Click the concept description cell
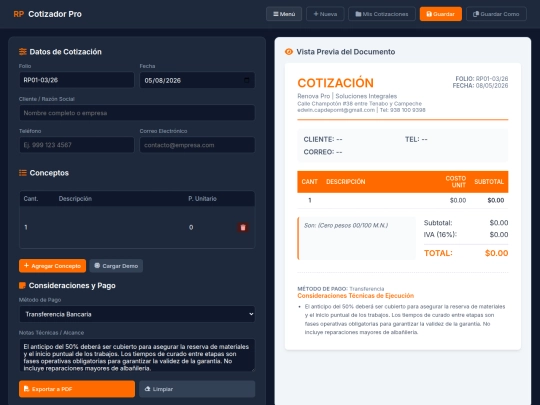 click(119, 227)
